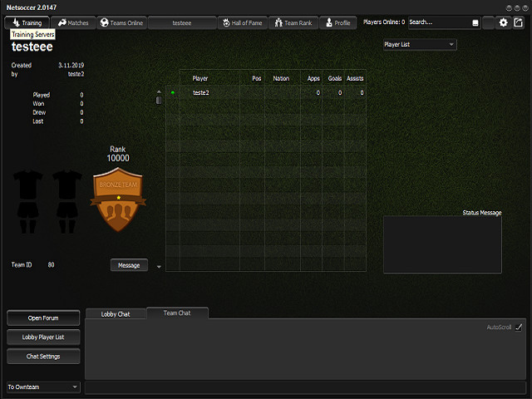The image size is (532, 399).
Task: Click the testeee team tab
Action: (181, 22)
